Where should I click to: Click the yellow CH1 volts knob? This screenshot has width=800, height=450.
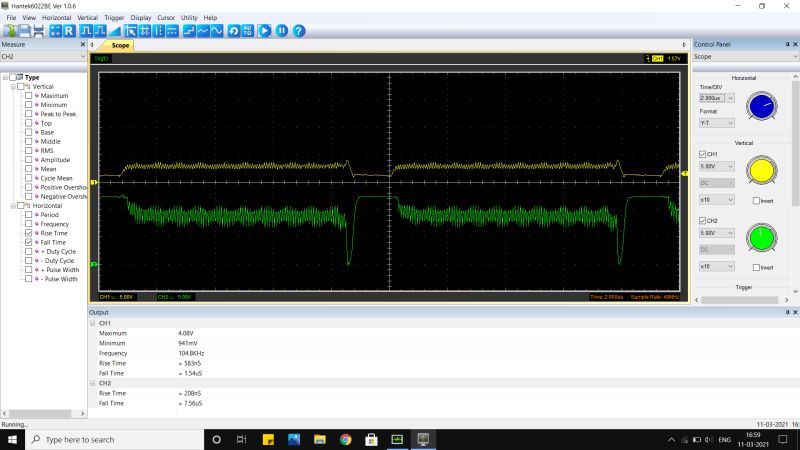pos(761,171)
